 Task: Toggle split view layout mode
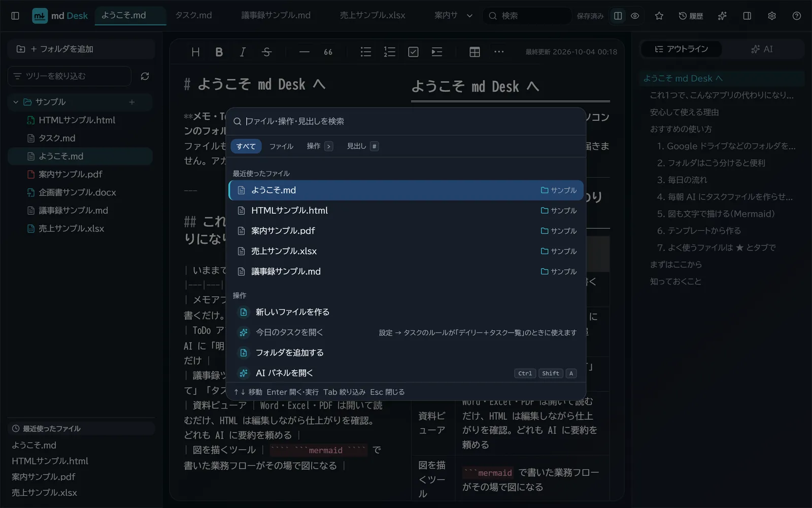[x=618, y=16]
